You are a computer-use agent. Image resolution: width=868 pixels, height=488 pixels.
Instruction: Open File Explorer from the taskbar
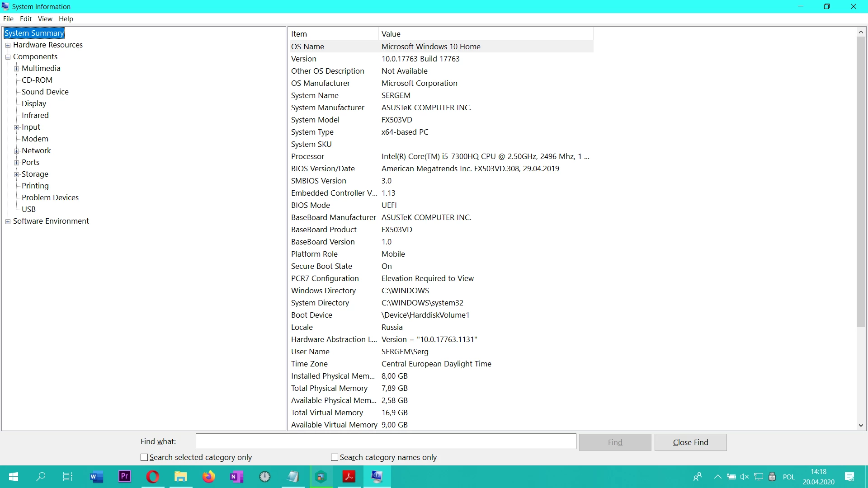[181, 477]
